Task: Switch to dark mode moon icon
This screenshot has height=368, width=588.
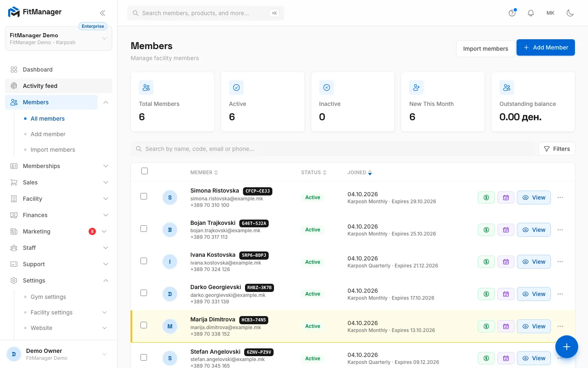Action: (x=570, y=13)
